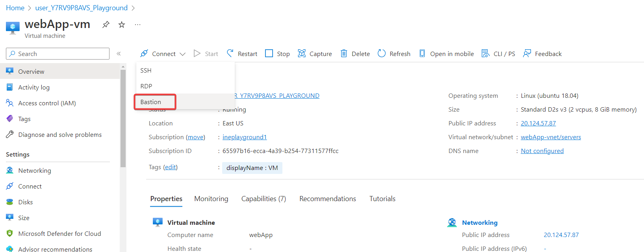Select Bastion from the Connect menu
The height and width of the screenshot is (252, 644).
[x=151, y=102]
